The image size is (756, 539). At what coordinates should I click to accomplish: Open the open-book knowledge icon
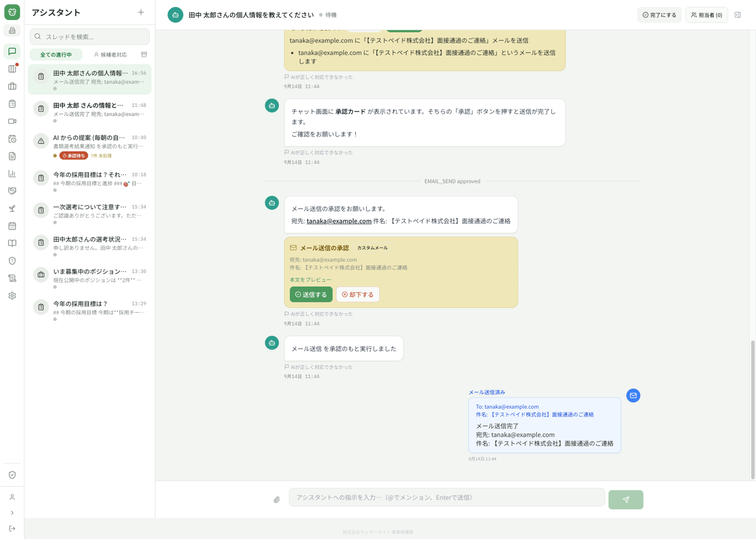pyautogui.click(x=12, y=243)
